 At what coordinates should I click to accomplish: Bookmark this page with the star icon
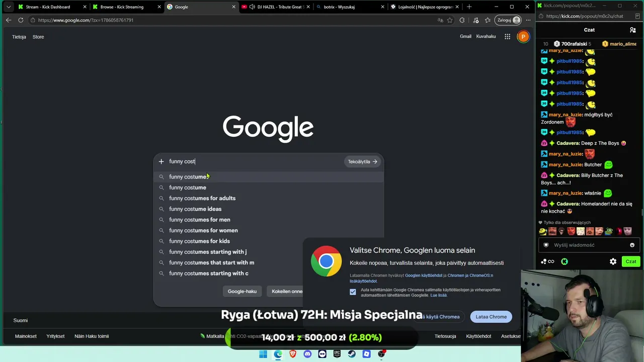point(450,20)
